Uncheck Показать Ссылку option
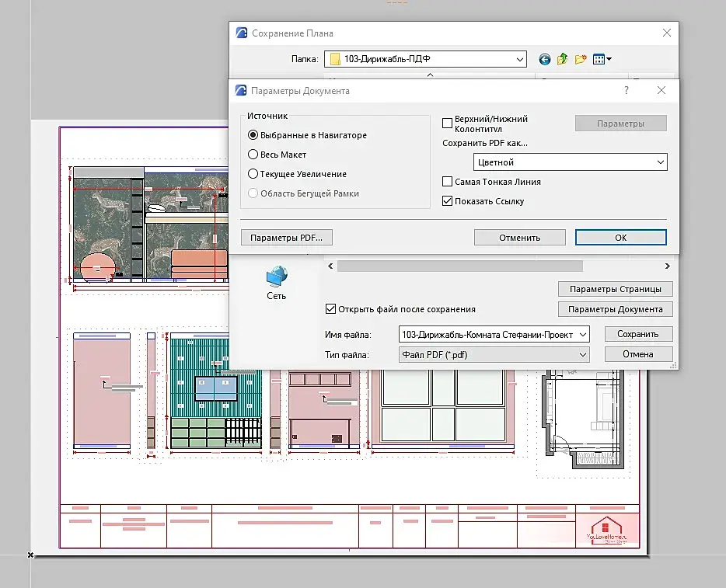The width and height of the screenshot is (726, 588). (447, 201)
